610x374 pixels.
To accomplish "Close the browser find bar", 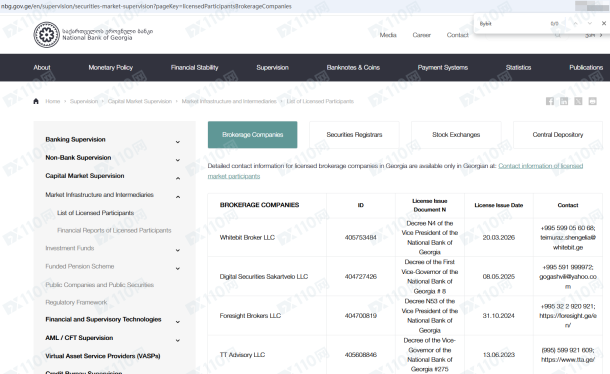I will (x=604, y=23).
